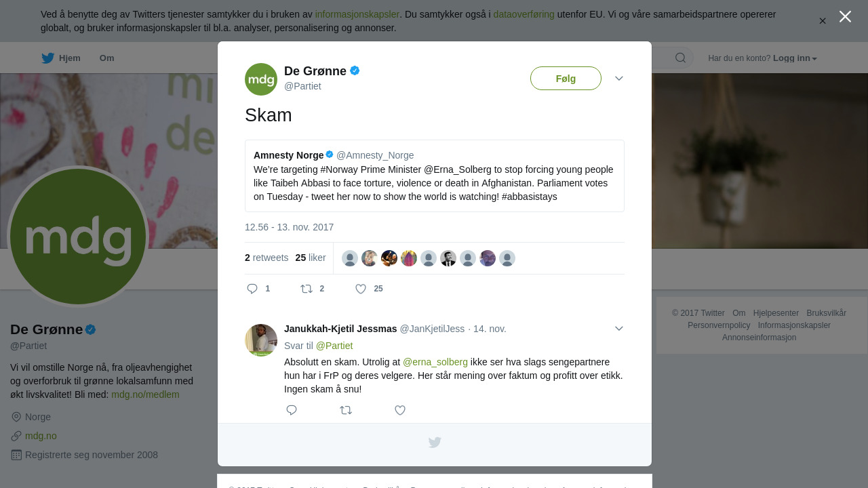Open the informasjonskapsler link in the banner
This screenshot has height=488, width=868.
pyautogui.click(x=357, y=14)
